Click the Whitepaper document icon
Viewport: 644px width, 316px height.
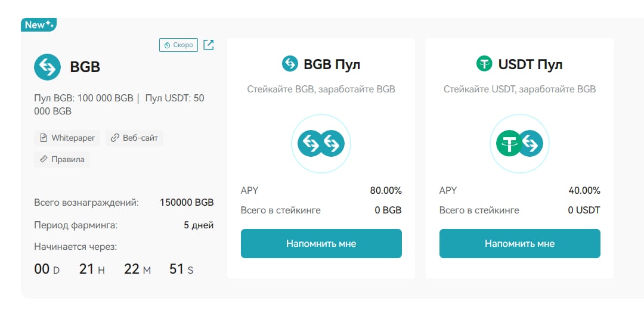click(44, 138)
